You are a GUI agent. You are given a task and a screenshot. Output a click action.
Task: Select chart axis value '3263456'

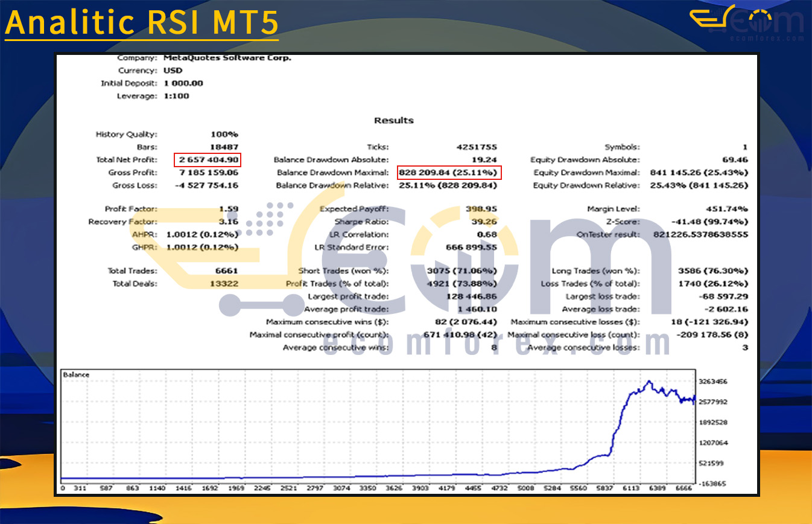coord(712,382)
